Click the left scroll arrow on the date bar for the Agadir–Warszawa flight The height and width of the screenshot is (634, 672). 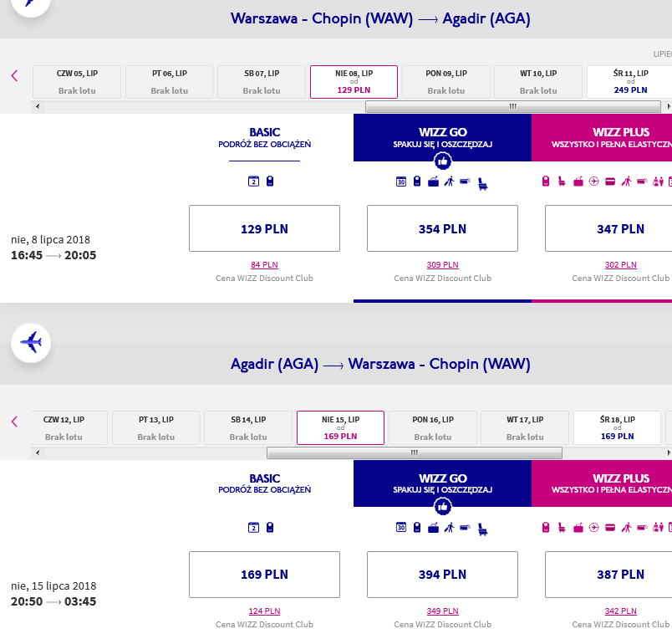coord(38,452)
